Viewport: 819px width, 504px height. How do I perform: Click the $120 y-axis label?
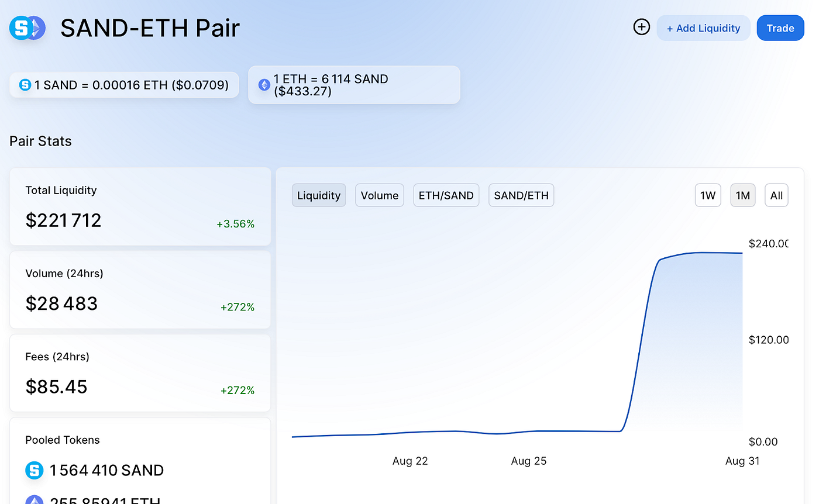click(x=769, y=340)
